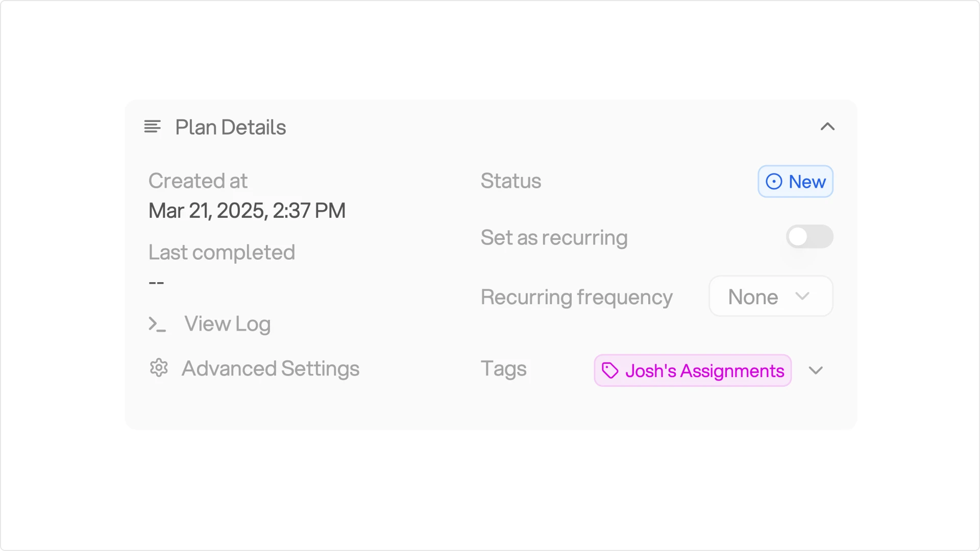
Task: Click the Recurring frequency label
Action: [x=577, y=297]
